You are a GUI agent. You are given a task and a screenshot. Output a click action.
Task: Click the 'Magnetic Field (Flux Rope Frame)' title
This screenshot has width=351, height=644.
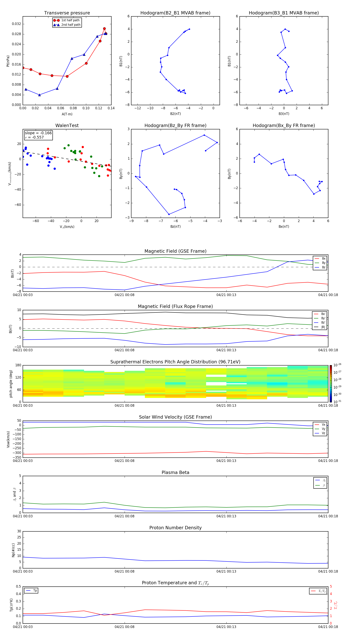[175, 307]
